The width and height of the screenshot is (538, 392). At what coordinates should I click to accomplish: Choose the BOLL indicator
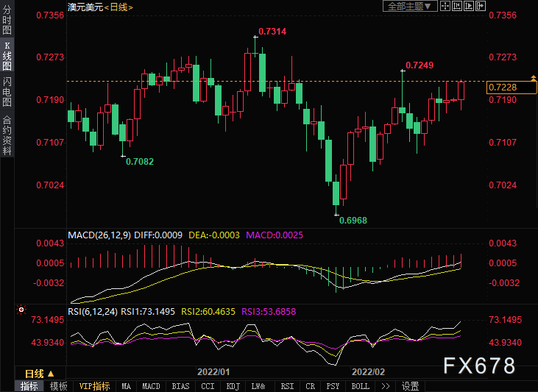coord(361,386)
